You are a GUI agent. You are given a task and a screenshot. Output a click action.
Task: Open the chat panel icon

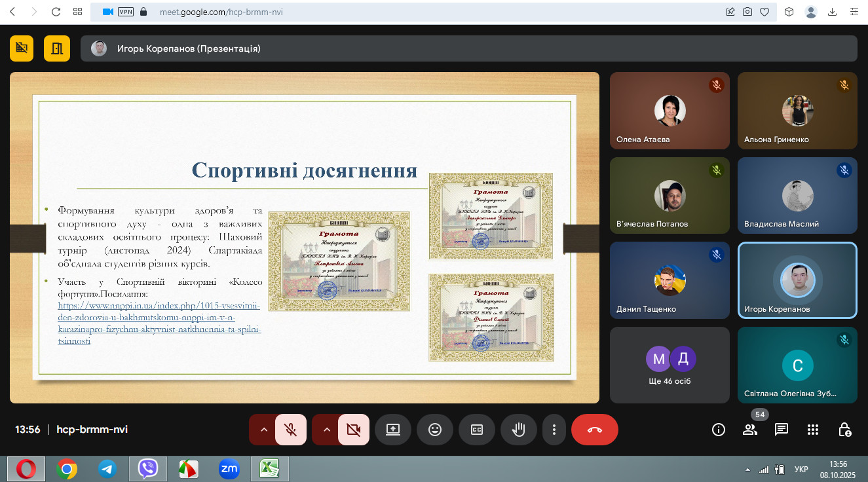pyautogui.click(x=781, y=430)
